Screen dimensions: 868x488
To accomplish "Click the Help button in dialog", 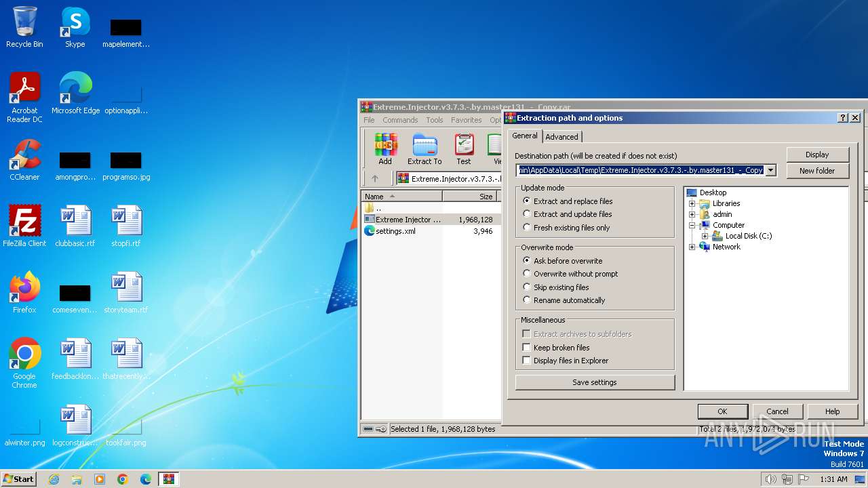I will tap(832, 411).
